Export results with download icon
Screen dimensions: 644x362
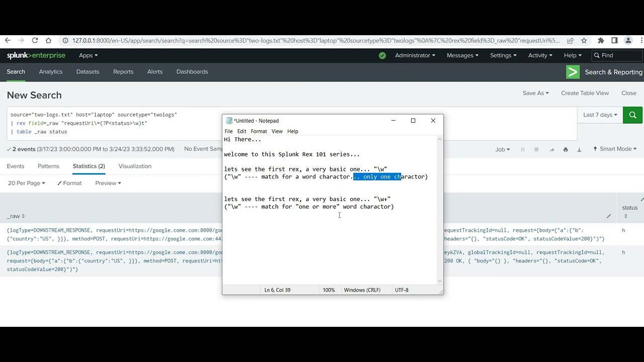579,149
